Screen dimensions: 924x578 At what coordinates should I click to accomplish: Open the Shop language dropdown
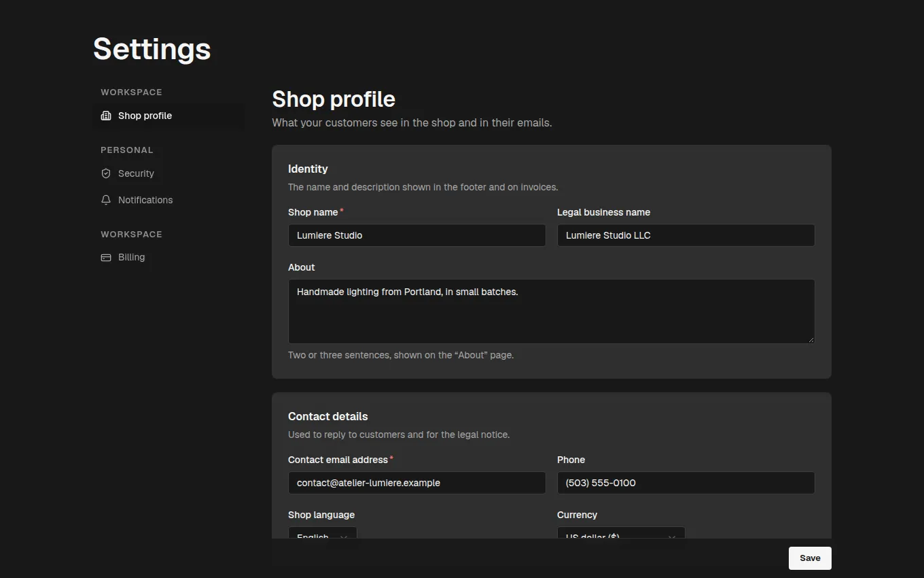[x=323, y=533]
